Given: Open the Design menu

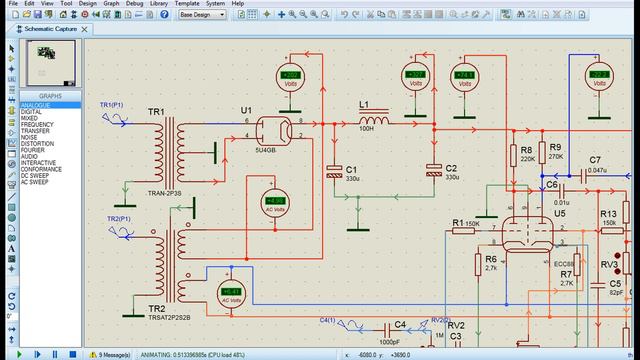Looking at the screenshot, I should 87,3.
